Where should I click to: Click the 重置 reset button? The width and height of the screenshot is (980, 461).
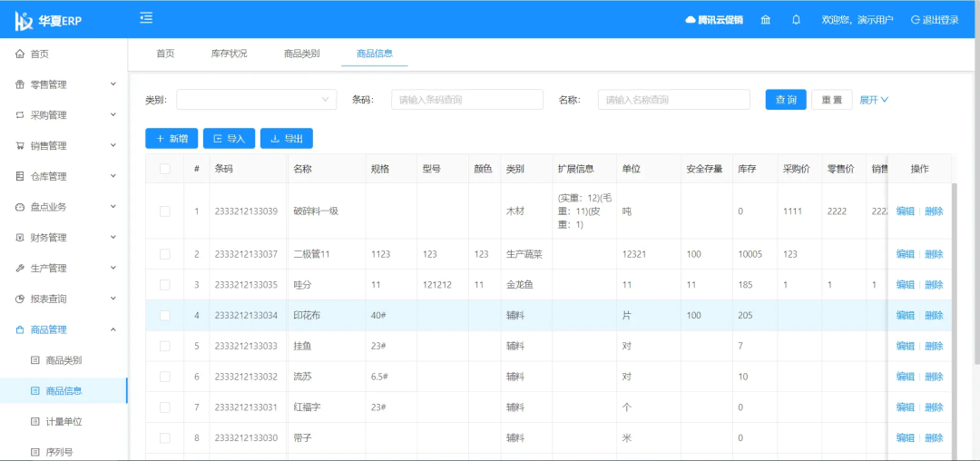[x=832, y=100]
